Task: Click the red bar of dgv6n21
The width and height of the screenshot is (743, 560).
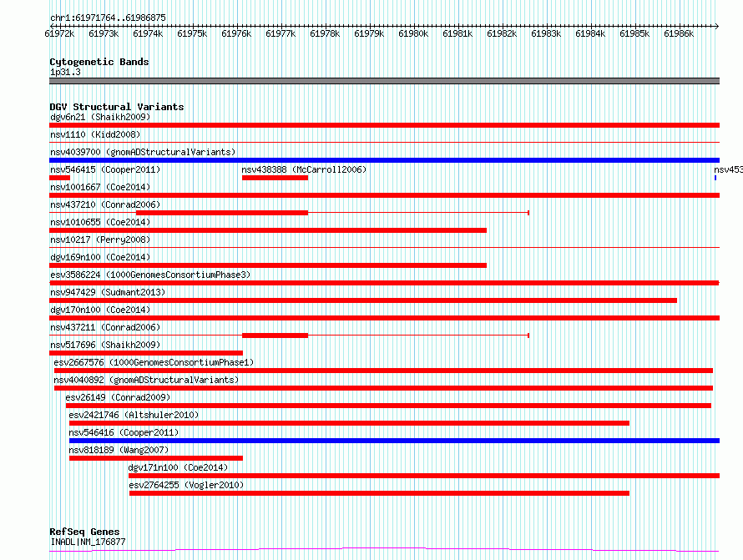Action: click(x=384, y=125)
